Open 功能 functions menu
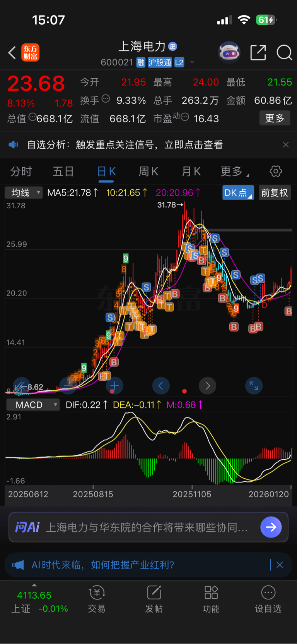The height and width of the screenshot is (644, 297). [x=211, y=599]
